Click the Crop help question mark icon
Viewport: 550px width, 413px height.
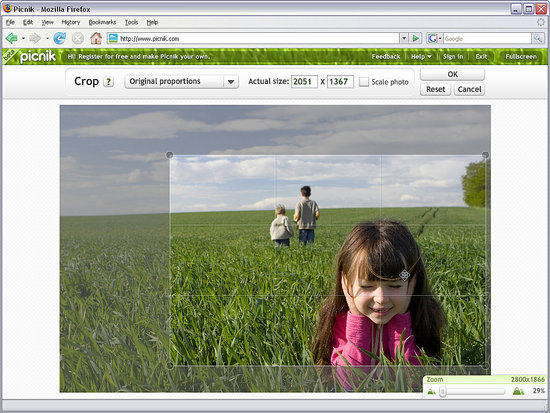[x=109, y=82]
